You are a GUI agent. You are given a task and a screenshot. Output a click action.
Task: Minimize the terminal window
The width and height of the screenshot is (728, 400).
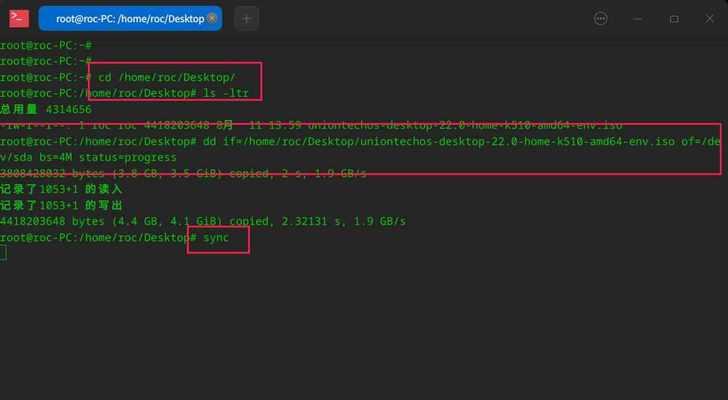click(x=637, y=19)
